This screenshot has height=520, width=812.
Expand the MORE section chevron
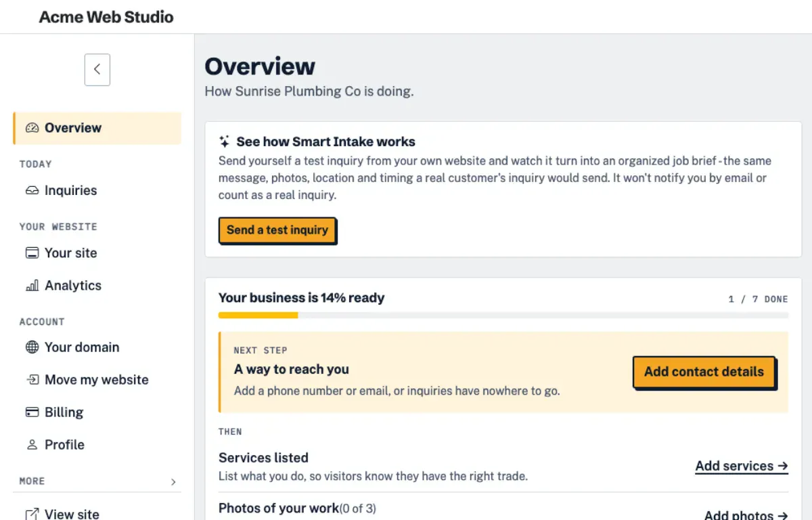click(x=173, y=482)
